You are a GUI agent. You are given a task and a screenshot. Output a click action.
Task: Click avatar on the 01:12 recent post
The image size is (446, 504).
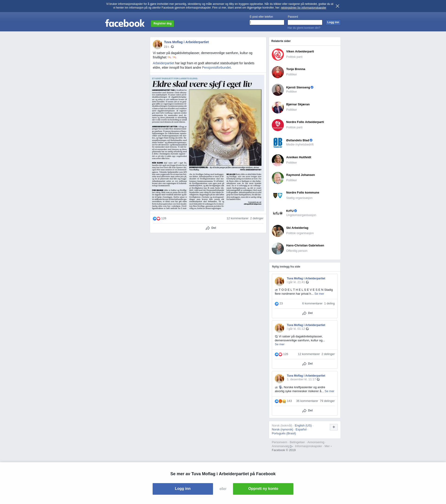click(x=279, y=328)
